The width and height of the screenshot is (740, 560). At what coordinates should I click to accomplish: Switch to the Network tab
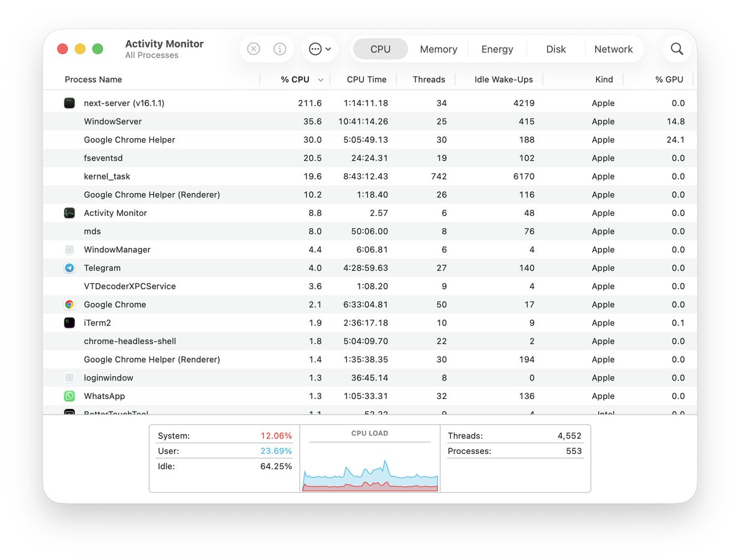point(614,49)
